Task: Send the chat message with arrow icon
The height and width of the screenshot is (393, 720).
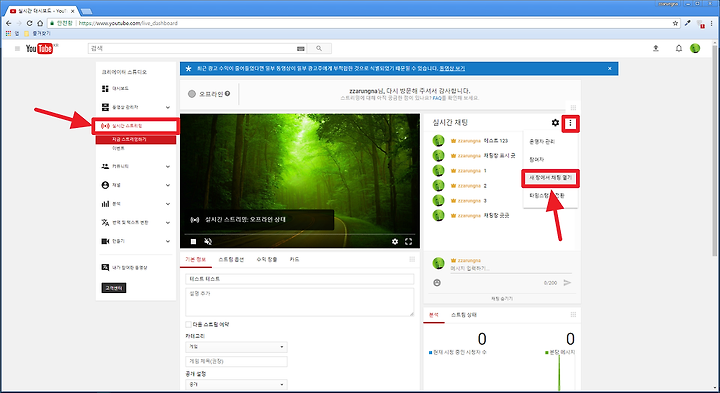Action: tap(568, 283)
